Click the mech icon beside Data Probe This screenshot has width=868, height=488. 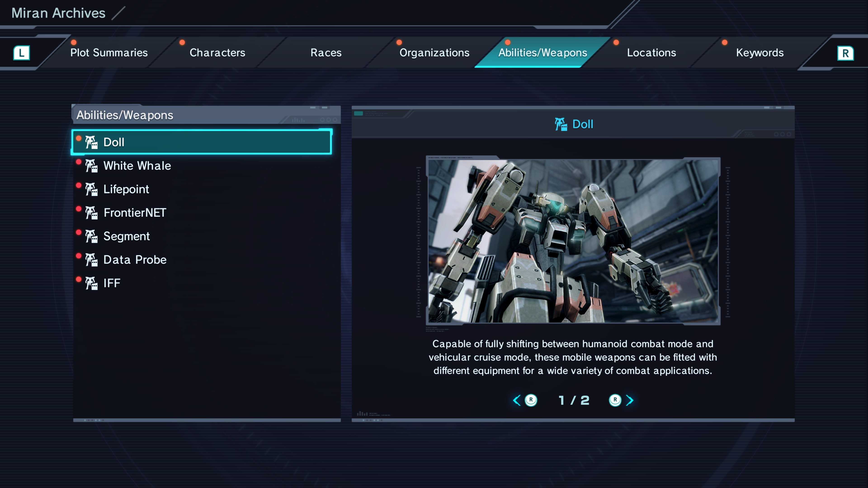pos(91,260)
